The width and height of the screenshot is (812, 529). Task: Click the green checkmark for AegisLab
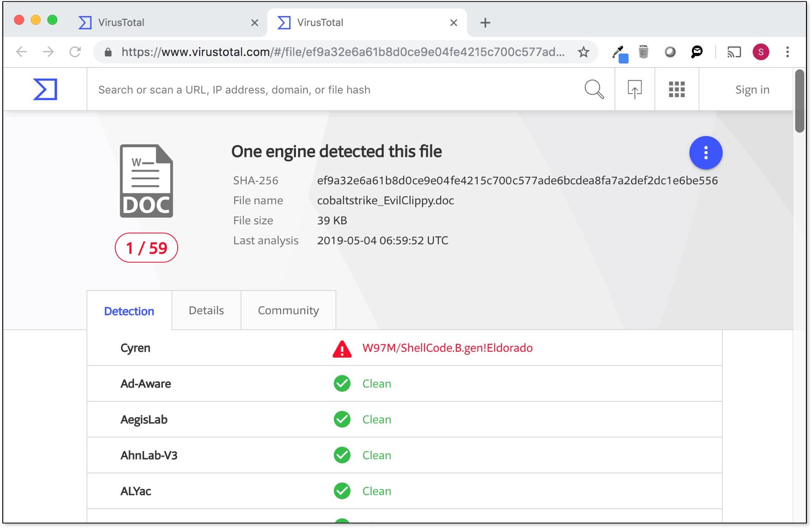point(342,419)
